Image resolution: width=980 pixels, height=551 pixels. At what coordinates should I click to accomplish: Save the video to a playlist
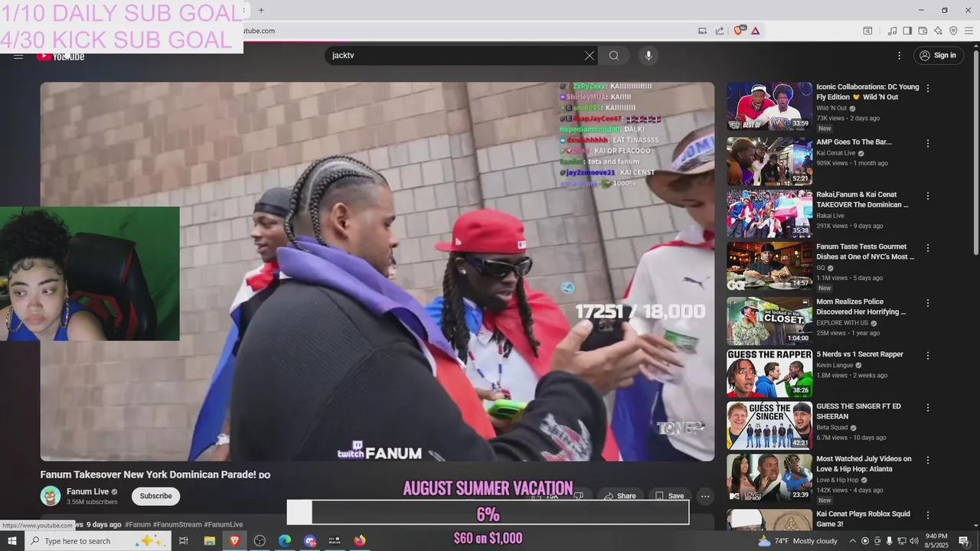coord(669,496)
